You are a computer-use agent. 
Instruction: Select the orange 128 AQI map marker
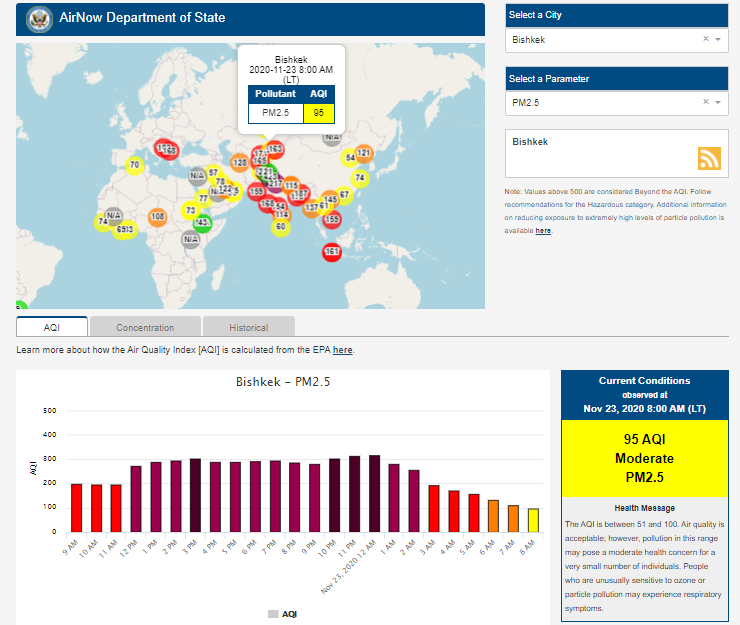(x=240, y=162)
